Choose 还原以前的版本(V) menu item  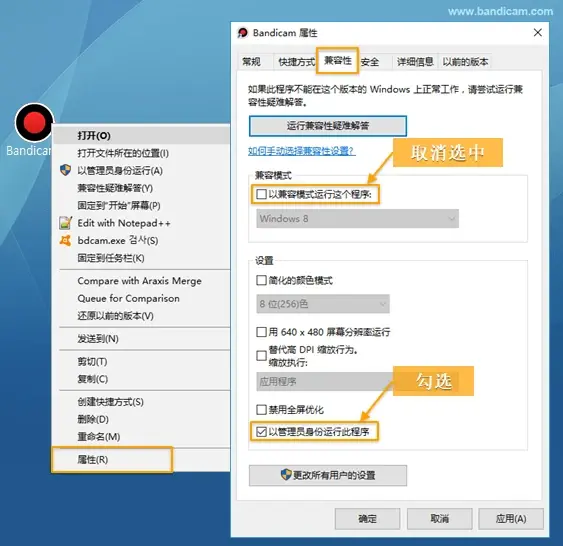(x=141, y=316)
